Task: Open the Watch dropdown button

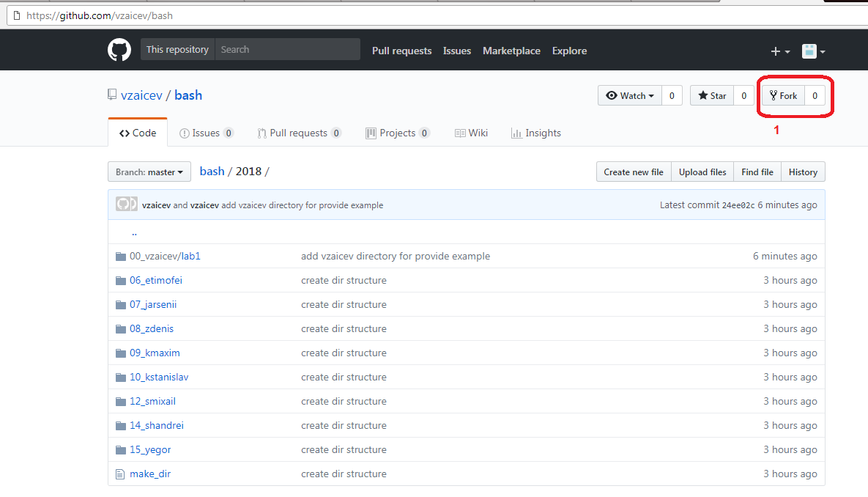Action: pyautogui.click(x=630, y=95)
